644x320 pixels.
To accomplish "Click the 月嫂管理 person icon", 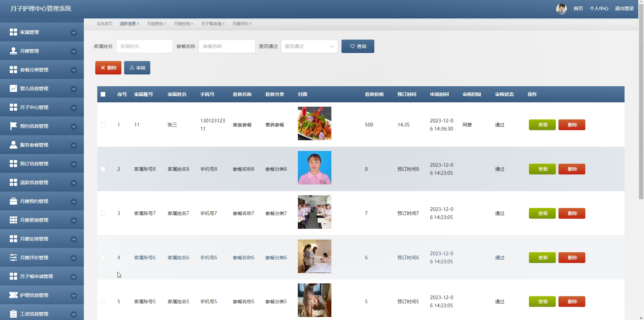I will point(13,51).
